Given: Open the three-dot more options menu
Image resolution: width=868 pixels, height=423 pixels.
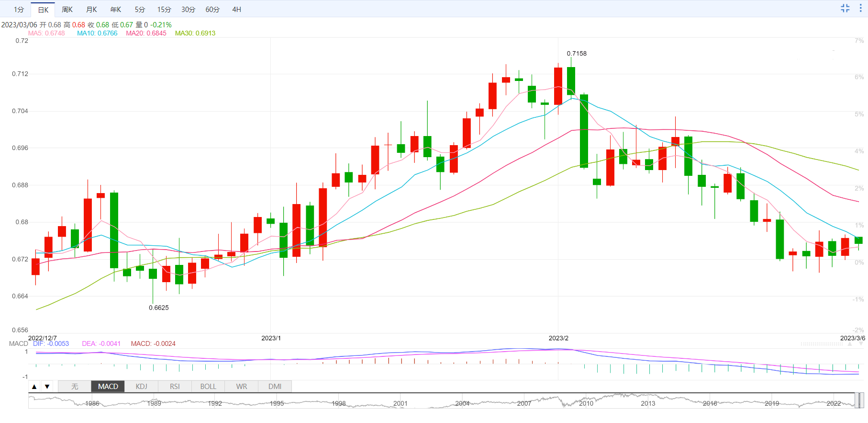Looking at the screenshot, I should click(860, 8).
